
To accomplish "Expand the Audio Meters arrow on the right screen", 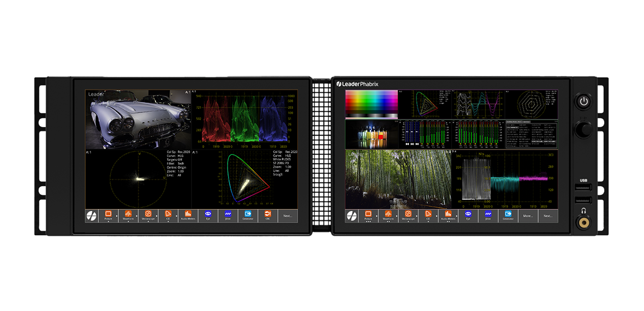I will point(457,216).
